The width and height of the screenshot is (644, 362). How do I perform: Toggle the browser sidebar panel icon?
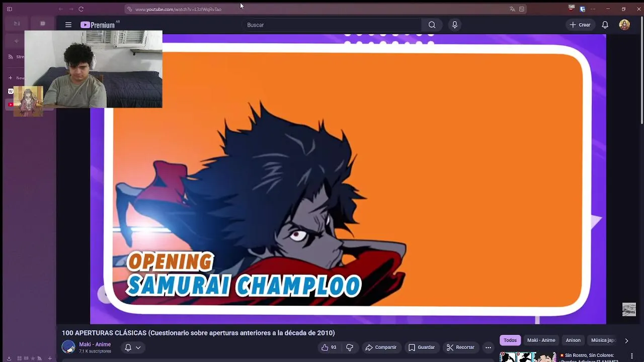coord(9,9)
